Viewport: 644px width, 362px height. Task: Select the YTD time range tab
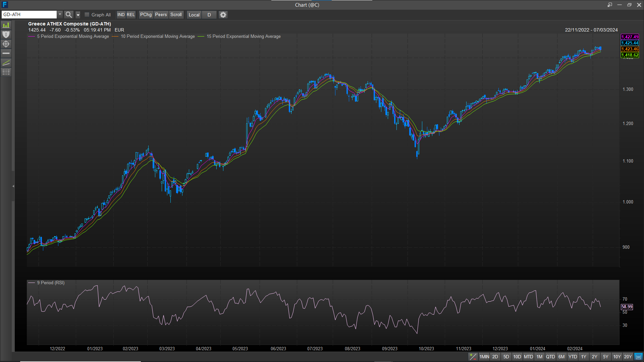[573, 357]
